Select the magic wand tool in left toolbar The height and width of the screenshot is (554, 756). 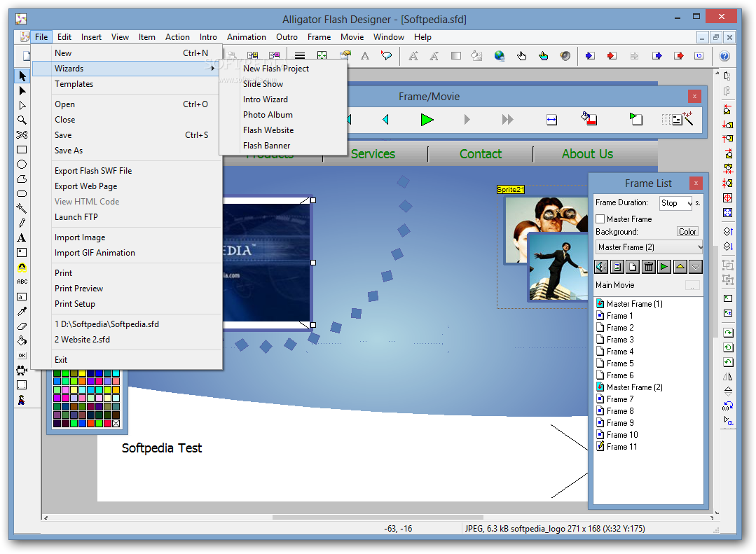coord(22,208)
